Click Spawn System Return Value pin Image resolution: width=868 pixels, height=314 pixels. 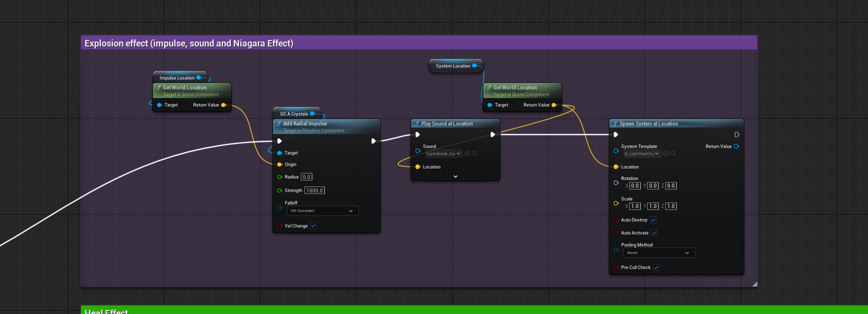tap(736, 146)
